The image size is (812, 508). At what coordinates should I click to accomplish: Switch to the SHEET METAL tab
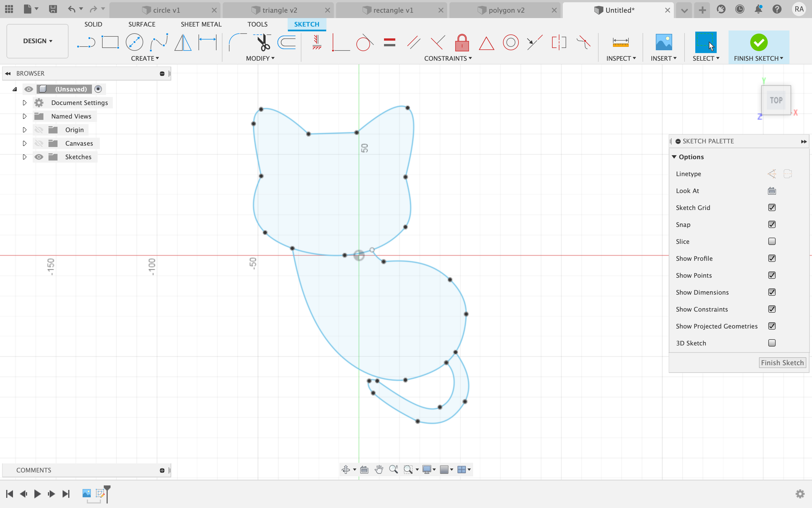(201, 24)
